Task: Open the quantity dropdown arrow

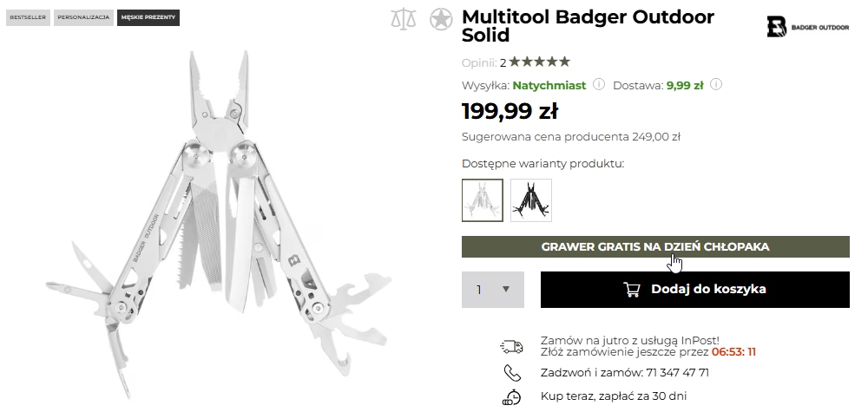Action: click(505, 289)
